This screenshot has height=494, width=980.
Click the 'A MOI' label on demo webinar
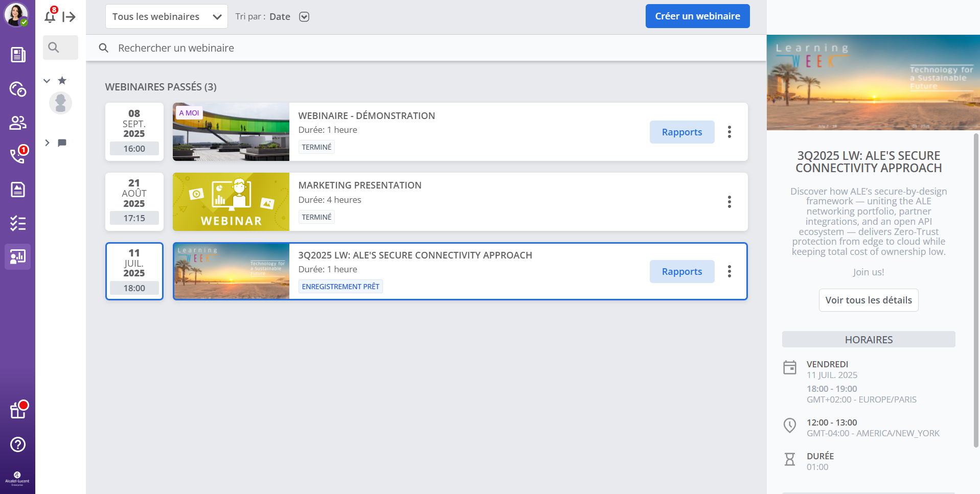click(x=189, y=113)
